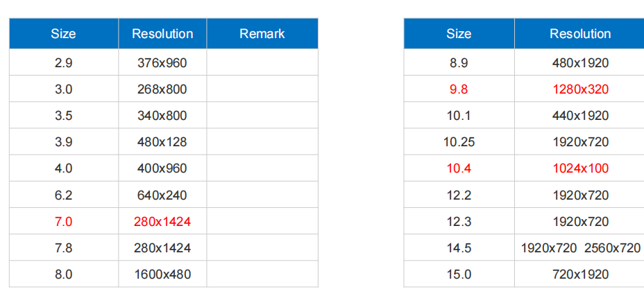Select the red 1280x320 resolution cell
The width and height of the screenshot is (644, 296).
(580, 89)
